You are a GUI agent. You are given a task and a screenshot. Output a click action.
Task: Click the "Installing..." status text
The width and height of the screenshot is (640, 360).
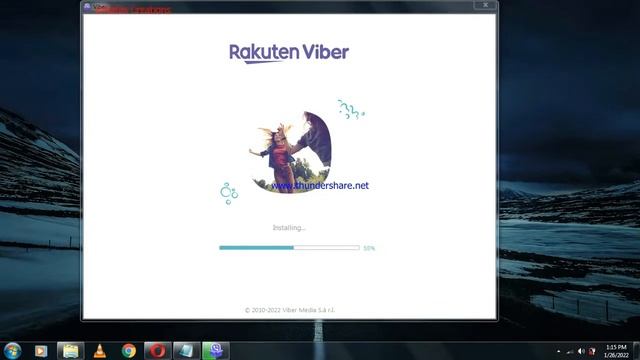tap(289, 227)
